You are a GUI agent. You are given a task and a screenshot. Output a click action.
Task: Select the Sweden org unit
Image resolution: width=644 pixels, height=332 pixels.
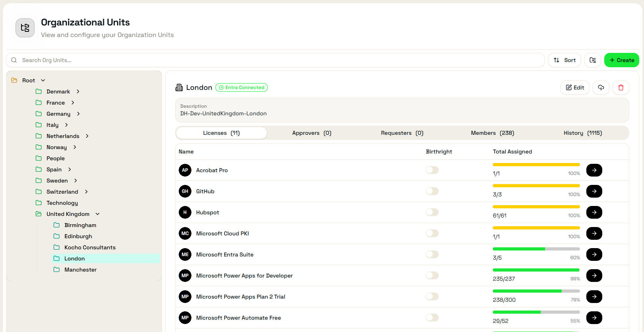click(x=57, y=181)
